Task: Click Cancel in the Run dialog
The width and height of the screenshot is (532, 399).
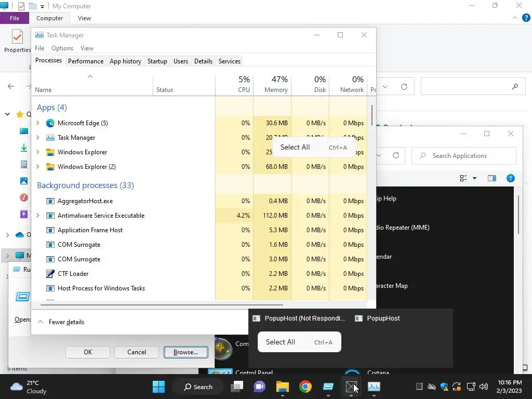Action: point(137,352)
